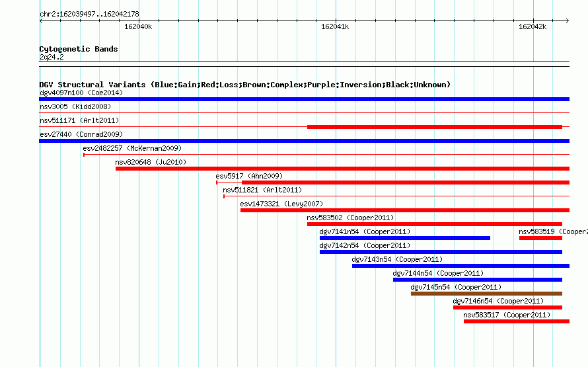Viewport: 588px width, 367px height.
Task: Click the left arrowhead of the ruler
Action: point(41,20)
